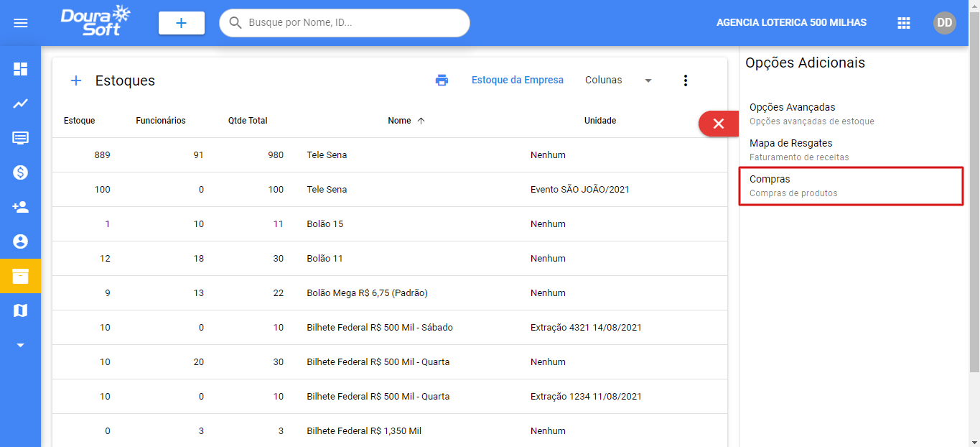The height and width of the screenshot is (447, 980).
Task: Click the page vertical scrollbar
Action: click(x=974, y=190)
